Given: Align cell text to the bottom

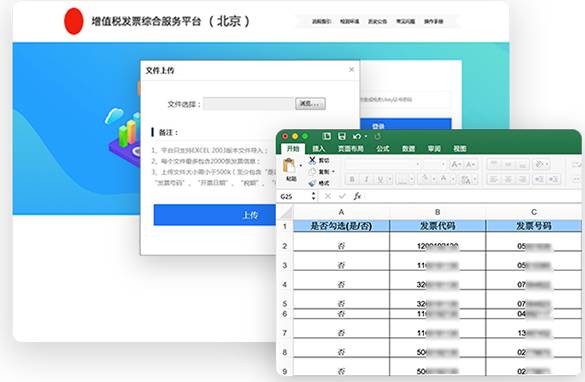Looking at the screenshot, I should coord(522,164).
